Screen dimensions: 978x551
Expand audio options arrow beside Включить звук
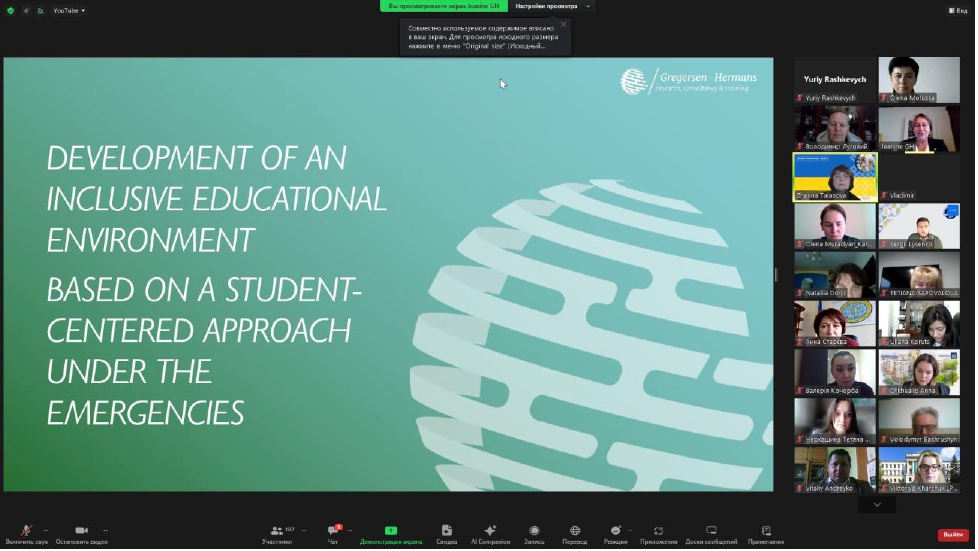click(x=46, y=531)
